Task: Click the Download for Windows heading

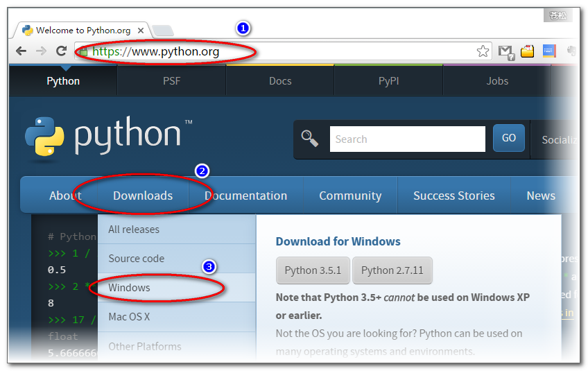Action: tap(338, 241)
